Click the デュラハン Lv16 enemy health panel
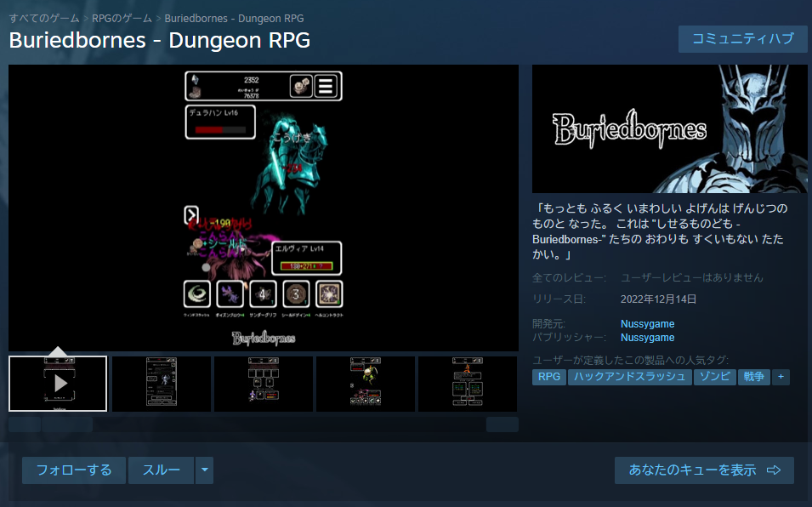 click(x=220, y=122)
